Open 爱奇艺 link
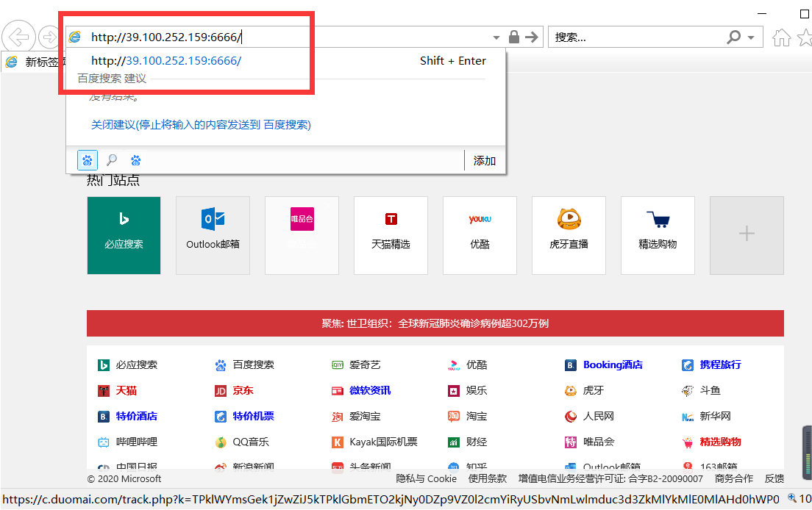 [365, 364]
